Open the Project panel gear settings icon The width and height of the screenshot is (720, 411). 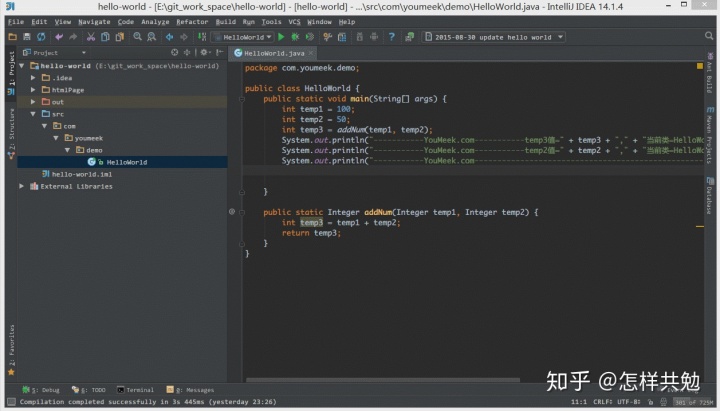point(205,53)
